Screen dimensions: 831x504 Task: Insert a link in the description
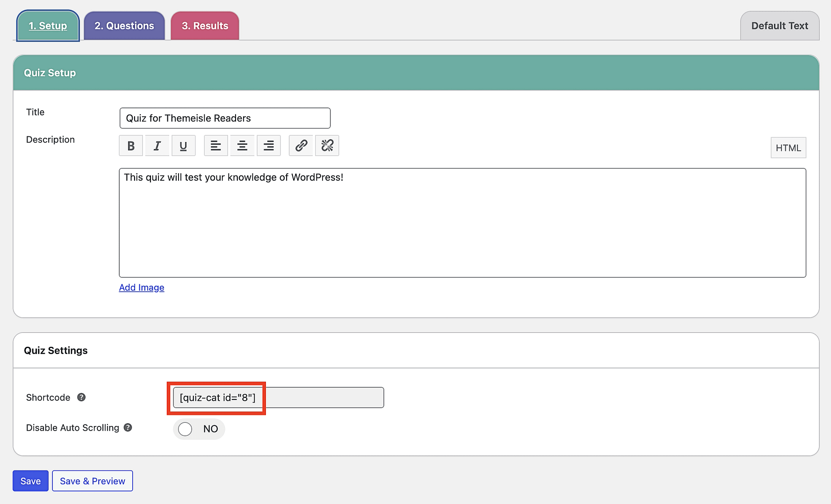(301, 146)
